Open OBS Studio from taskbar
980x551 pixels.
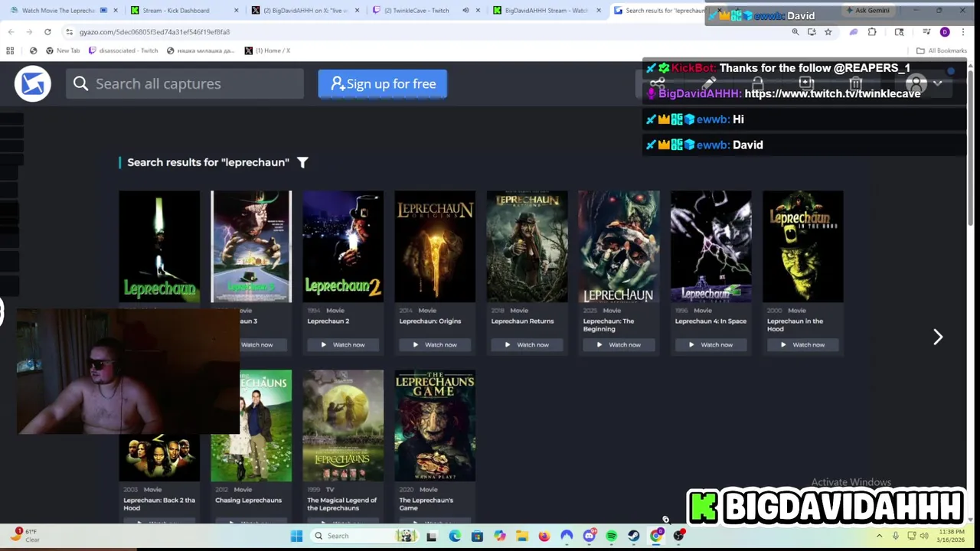(x=678, y=536)
